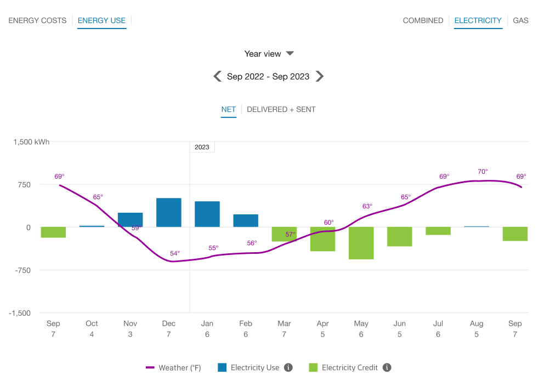This screenshot has height=392, width=550.
Task: Select December's blue usage bar
Action: point(168,211)
